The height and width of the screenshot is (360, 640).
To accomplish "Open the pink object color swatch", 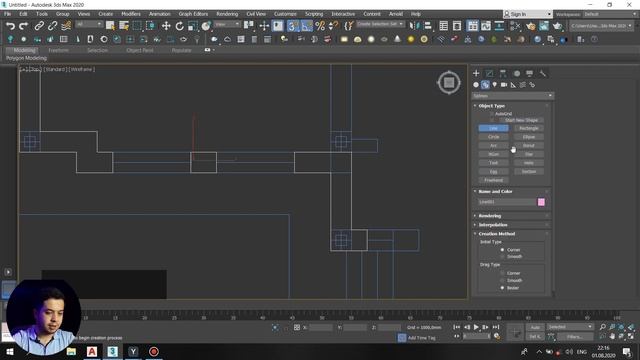I will (x=541, y=202).
